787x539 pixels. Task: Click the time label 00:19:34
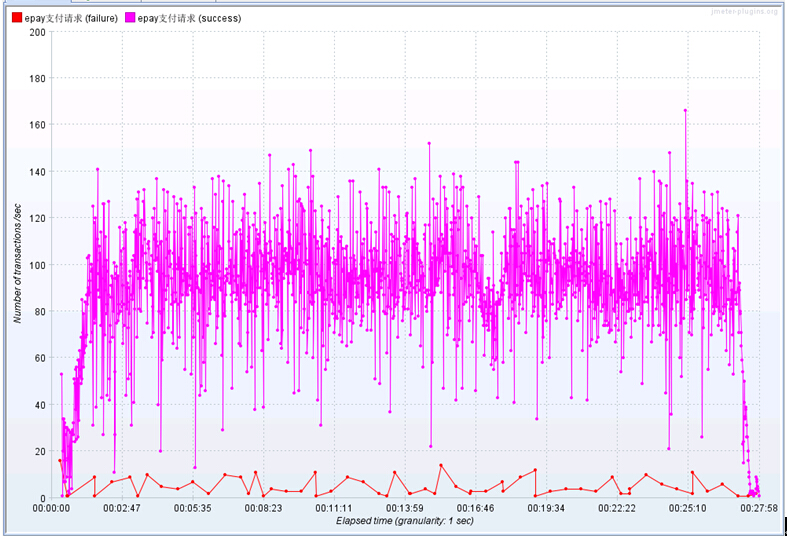tap(546, 508)
